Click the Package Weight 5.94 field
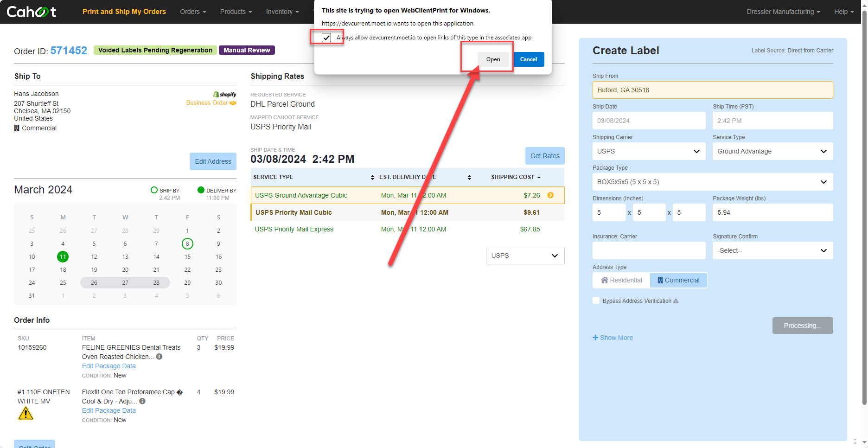The image size is (868, 448). coord(772,212)
